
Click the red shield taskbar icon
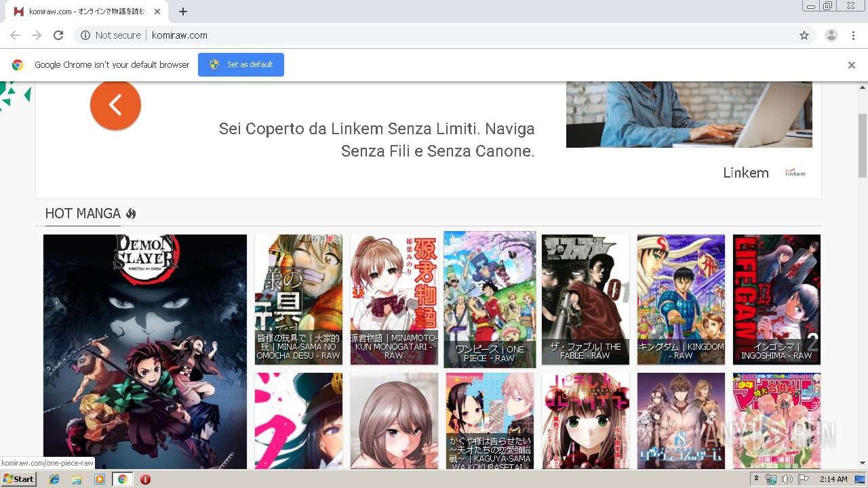pos(145,479)
